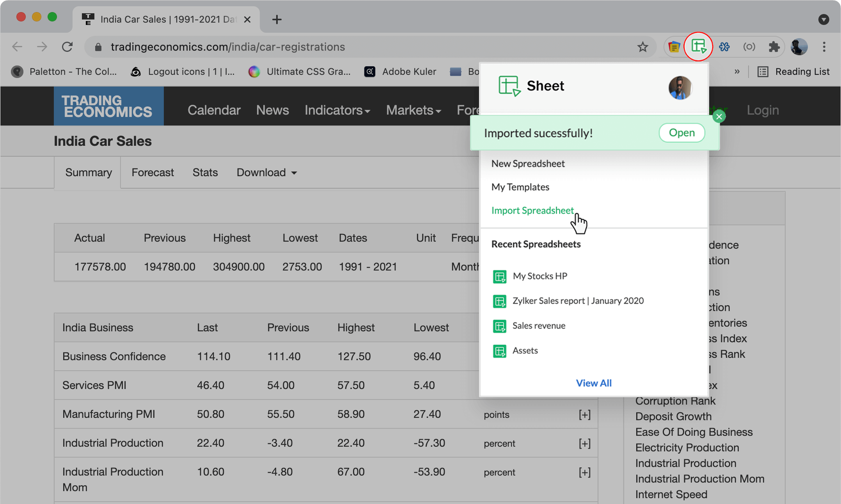Viewport: 841px width, 504px height.
Task: Open the browser extensions puzzle icon
Action: (x=774, y=47)
